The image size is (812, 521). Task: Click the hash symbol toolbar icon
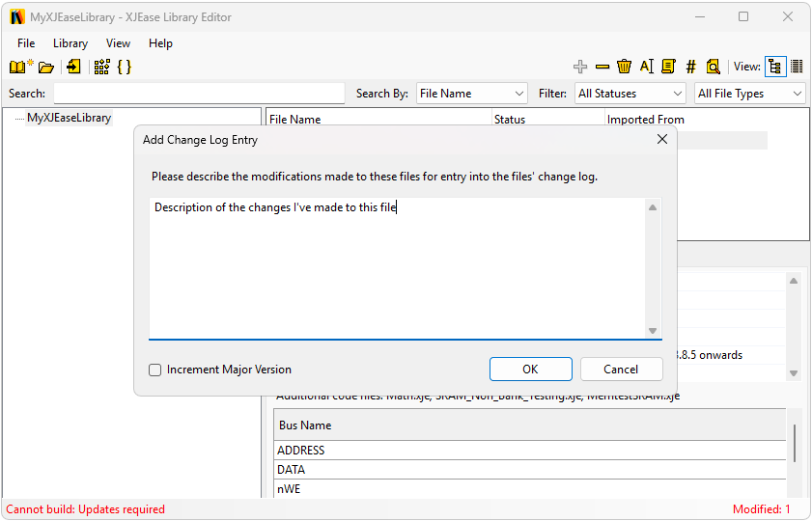690,67
